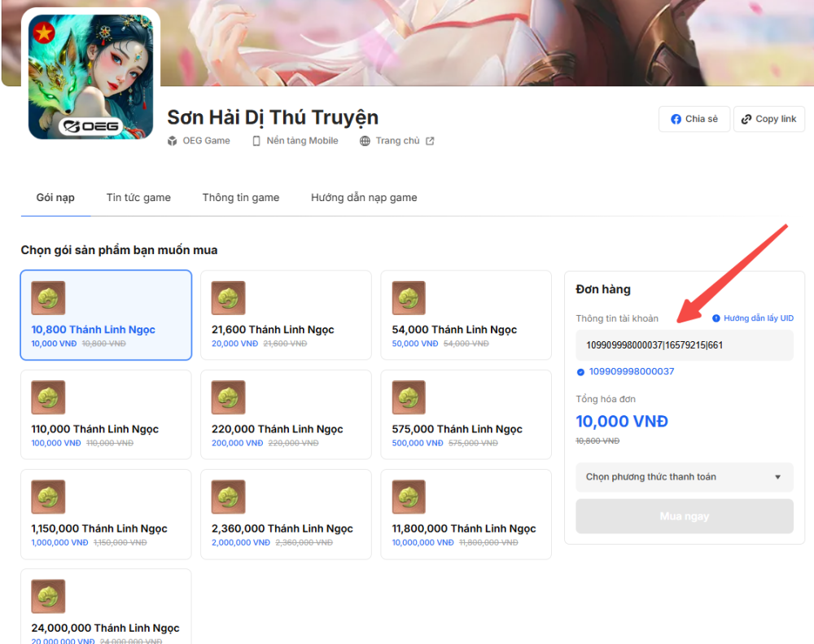Open the Hướng dẫn lấy UID help link

point(753,318)
